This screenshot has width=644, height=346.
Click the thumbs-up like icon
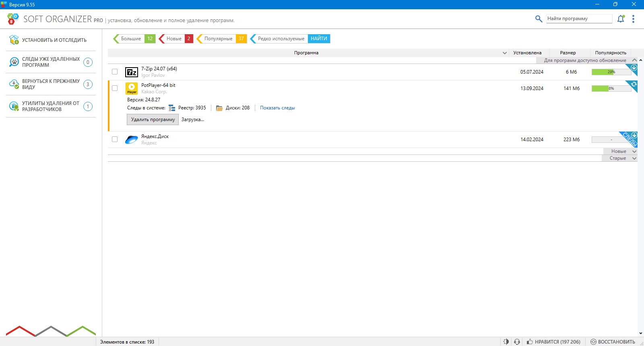pyautogui.click(x=530, y=342)
